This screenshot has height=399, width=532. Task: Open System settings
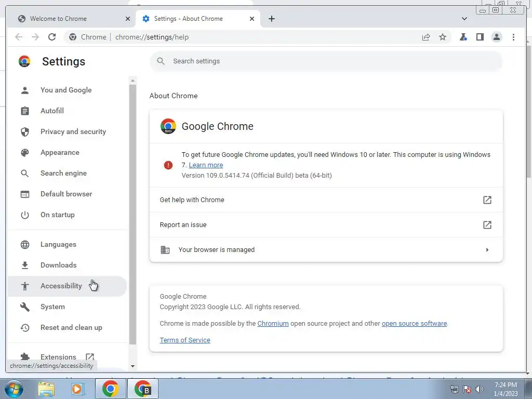tap(67, 307)
